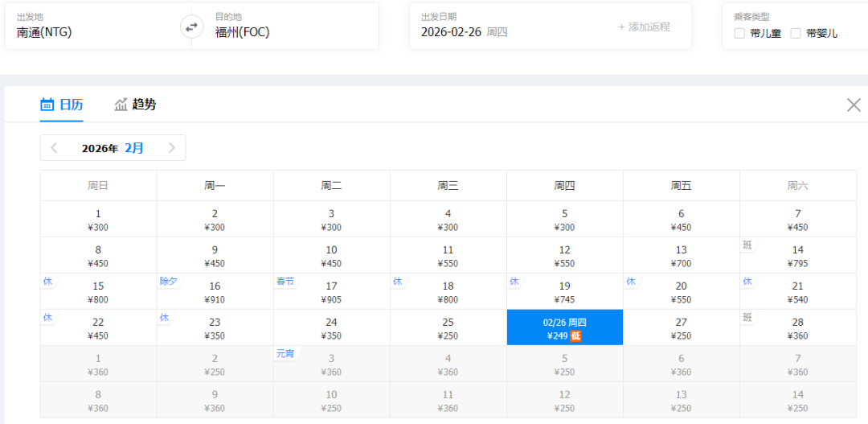Enable the 带儿童 checkbox
The width and height of the screenshot is (868, 424).
739,33
